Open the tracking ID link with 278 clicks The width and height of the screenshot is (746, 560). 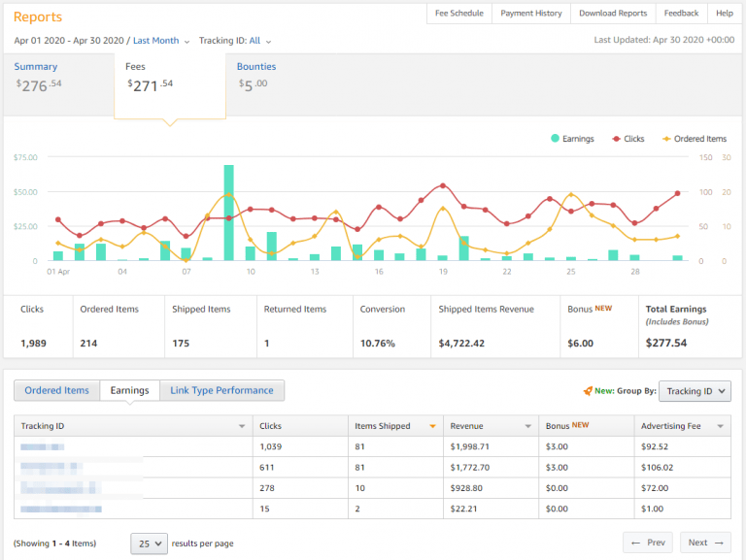[60, 488]
